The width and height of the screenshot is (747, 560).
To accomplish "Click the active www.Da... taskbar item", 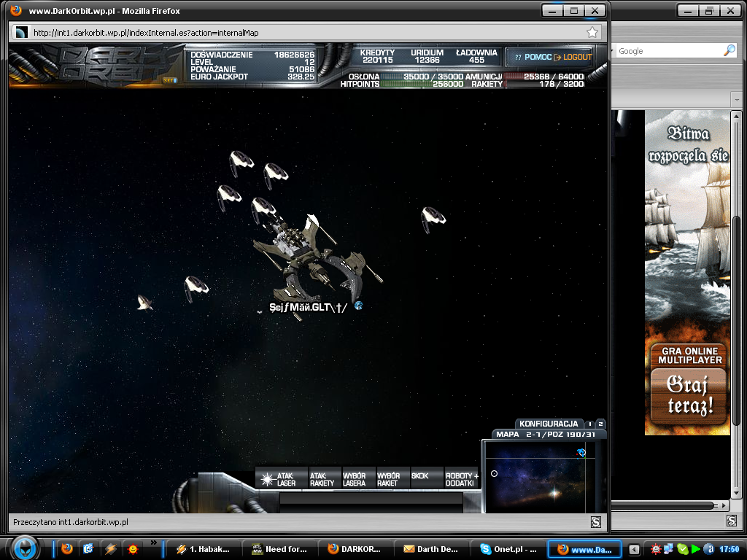I will [x=584, y=549].
